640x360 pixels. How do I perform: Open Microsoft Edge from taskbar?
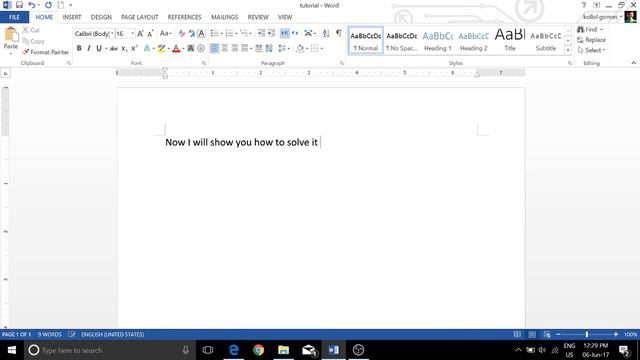click(233, 350)
